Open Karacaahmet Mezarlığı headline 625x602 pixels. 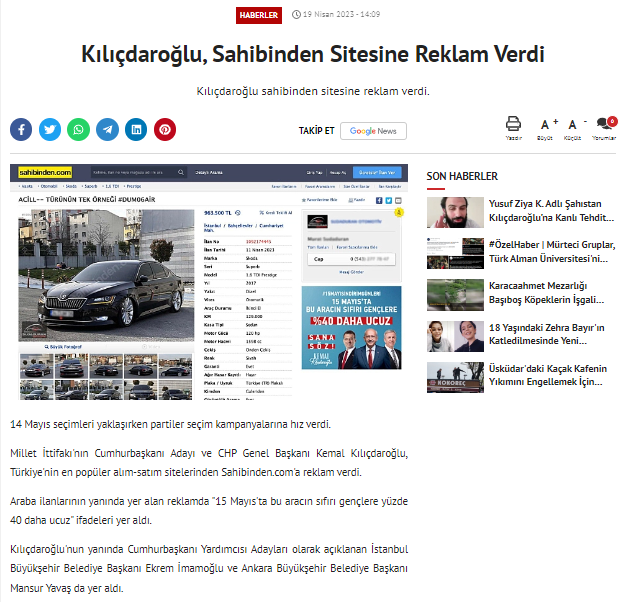pos(546,293)
